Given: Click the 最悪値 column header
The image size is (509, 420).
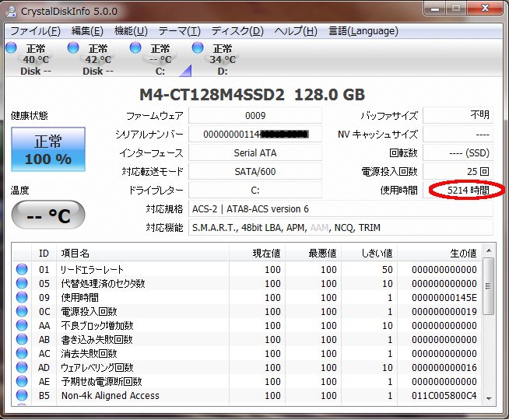Looking at the screenshot, I should click(x=313, y=253).
